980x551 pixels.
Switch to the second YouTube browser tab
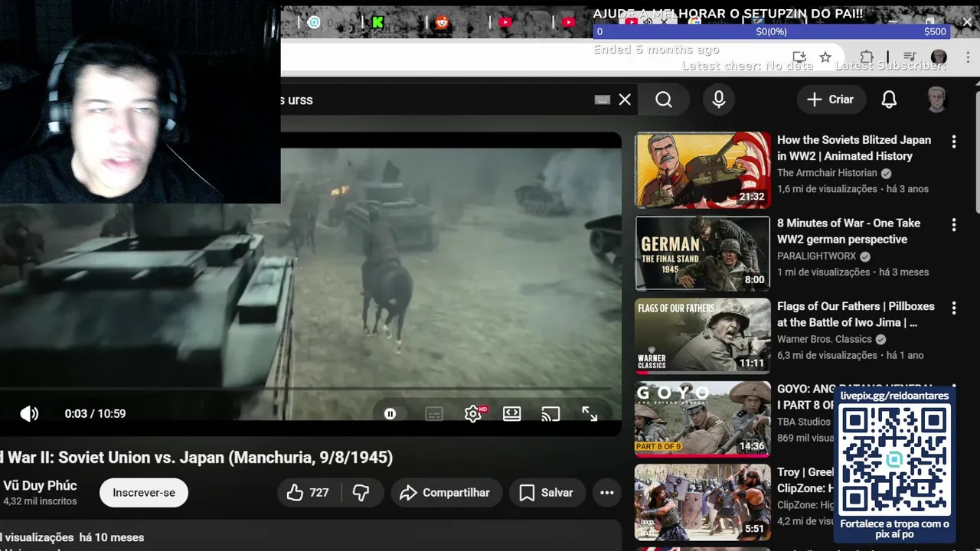(x=568, y=22)
